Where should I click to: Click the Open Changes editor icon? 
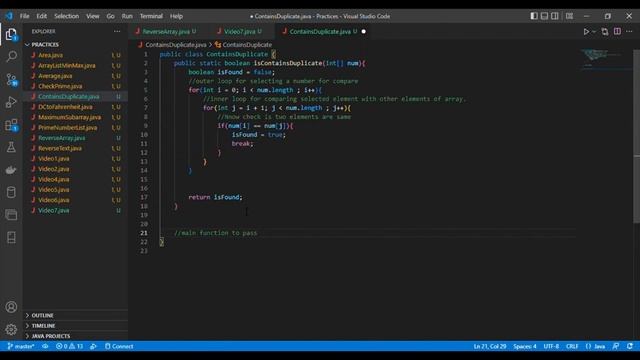click(x=605, y=31)
